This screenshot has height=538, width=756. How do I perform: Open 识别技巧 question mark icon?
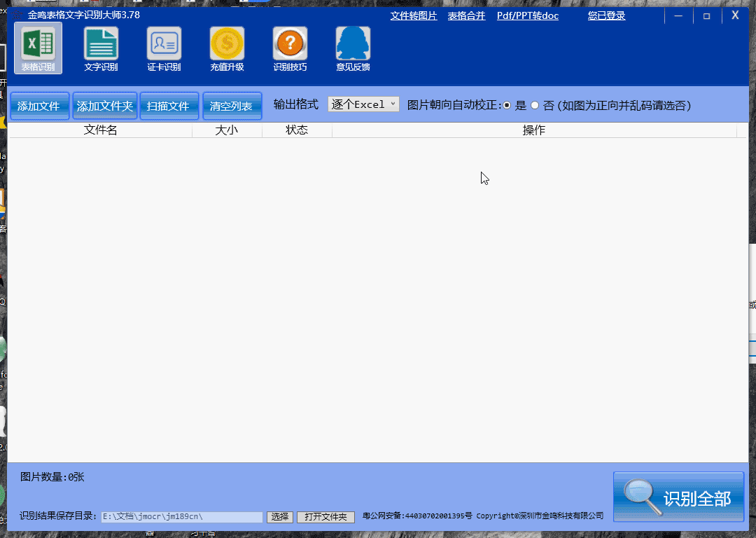tap(290, 49)
